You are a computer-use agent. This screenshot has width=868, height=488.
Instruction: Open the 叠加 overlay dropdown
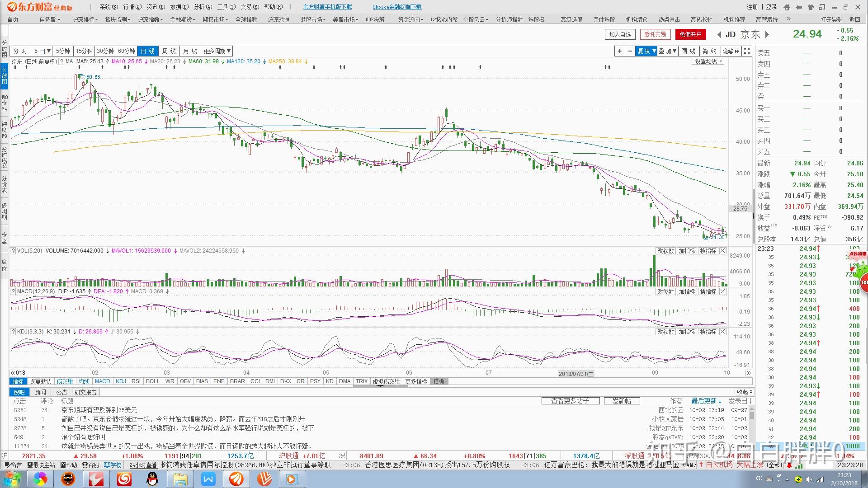tap(668, 51)
